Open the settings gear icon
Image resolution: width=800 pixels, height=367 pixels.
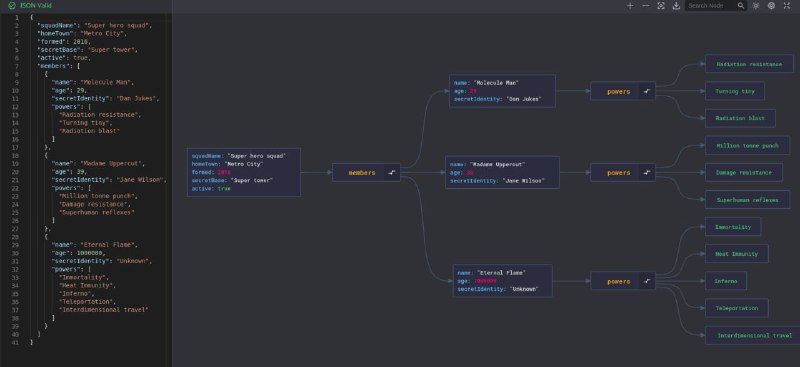(771, 6)
